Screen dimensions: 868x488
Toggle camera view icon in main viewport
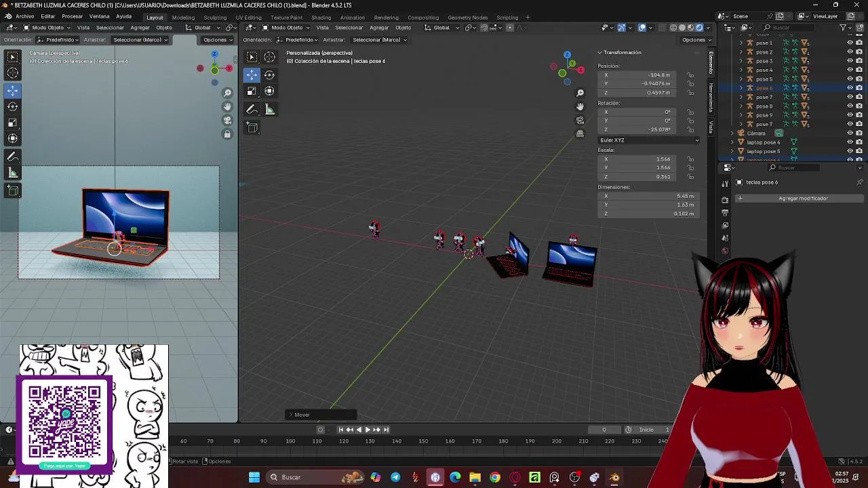coord(580,120)
